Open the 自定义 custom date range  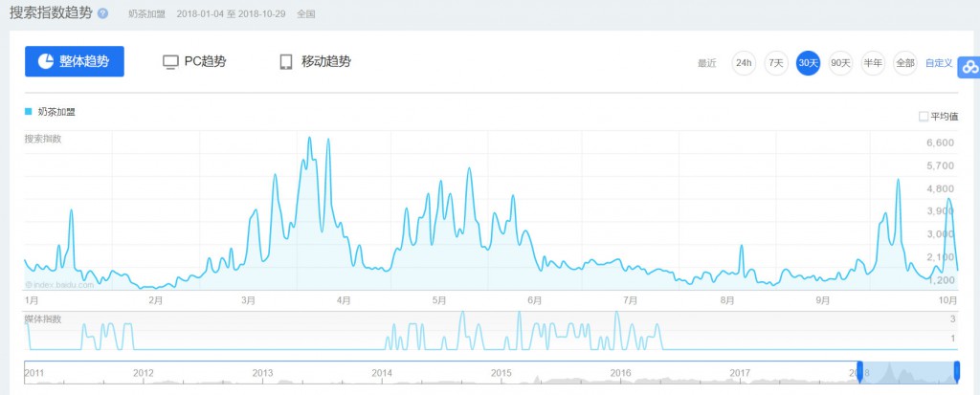pyautogui.click(x=939, y=63)
